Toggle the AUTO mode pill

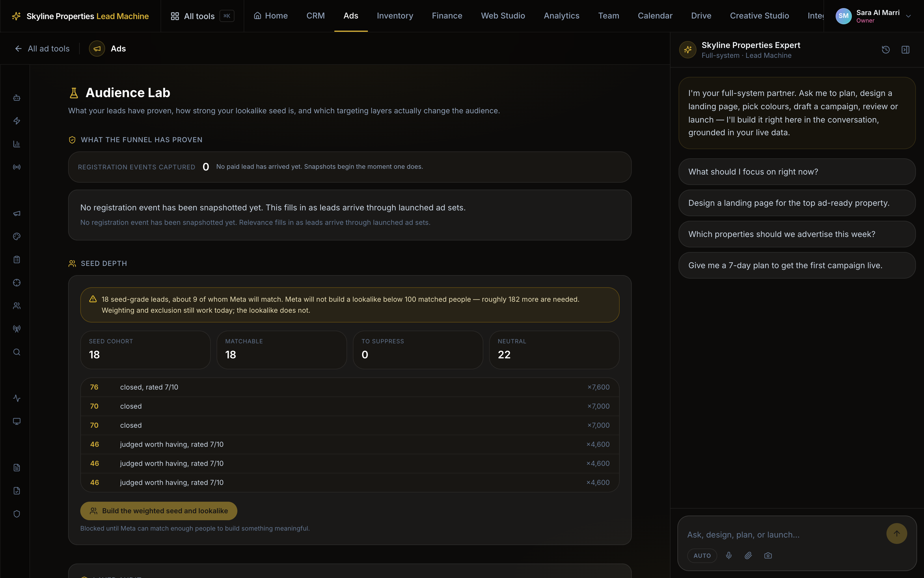tap(702, 555)
